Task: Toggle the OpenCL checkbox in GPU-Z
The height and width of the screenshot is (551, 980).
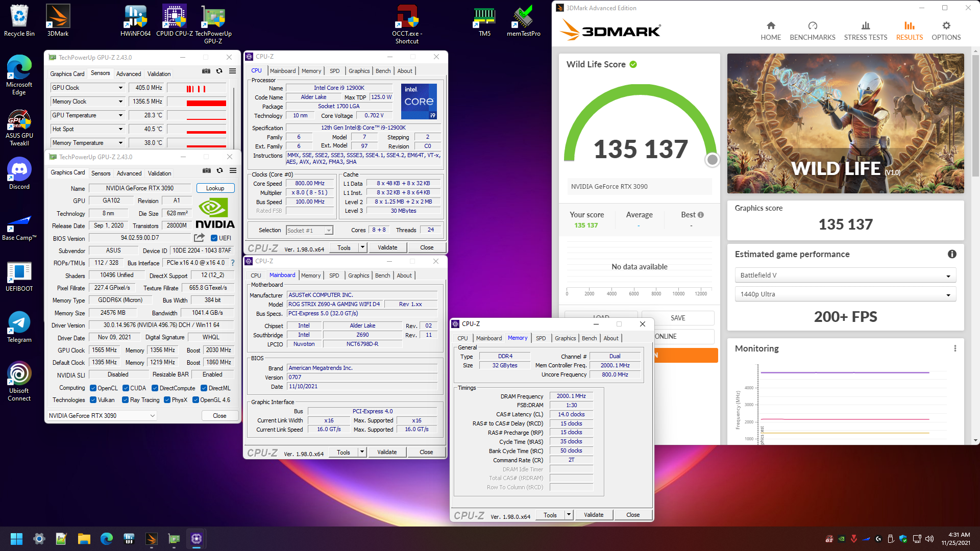Action: coord(93,388)
